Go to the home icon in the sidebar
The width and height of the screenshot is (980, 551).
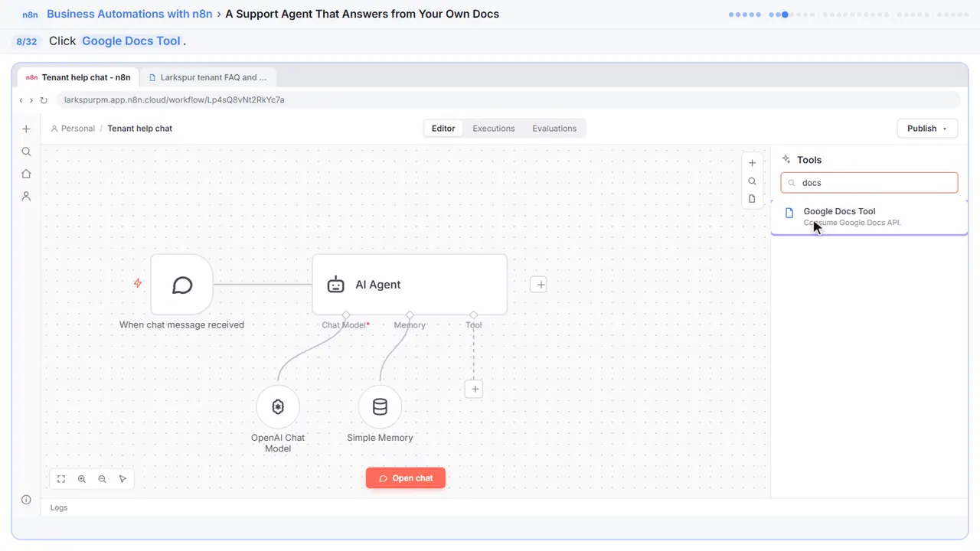(x=26, y=174)
